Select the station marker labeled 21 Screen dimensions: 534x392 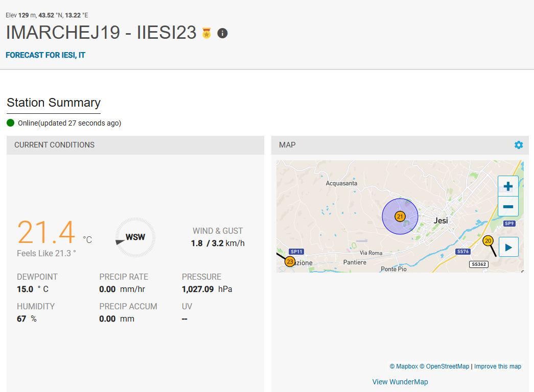[400, 216]
